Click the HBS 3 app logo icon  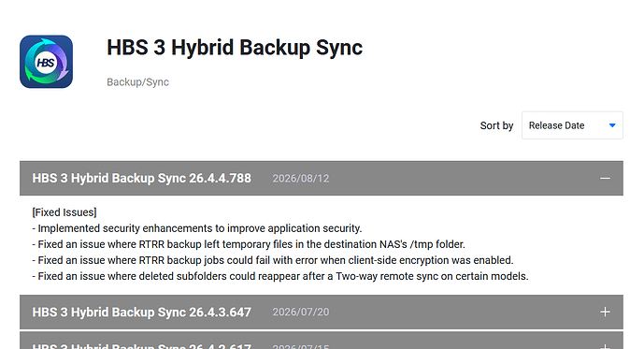click(46, 62)
